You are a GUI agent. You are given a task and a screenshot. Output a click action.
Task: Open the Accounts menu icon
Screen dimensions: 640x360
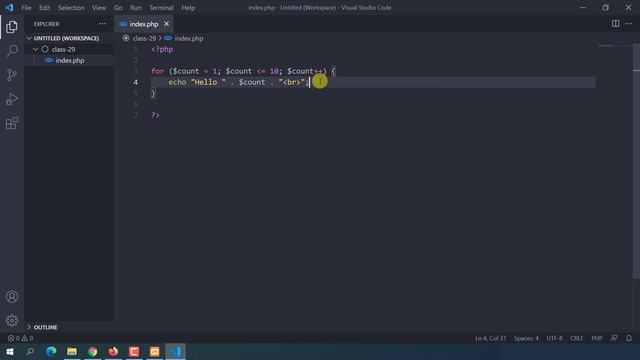click(x=12, y=296)
